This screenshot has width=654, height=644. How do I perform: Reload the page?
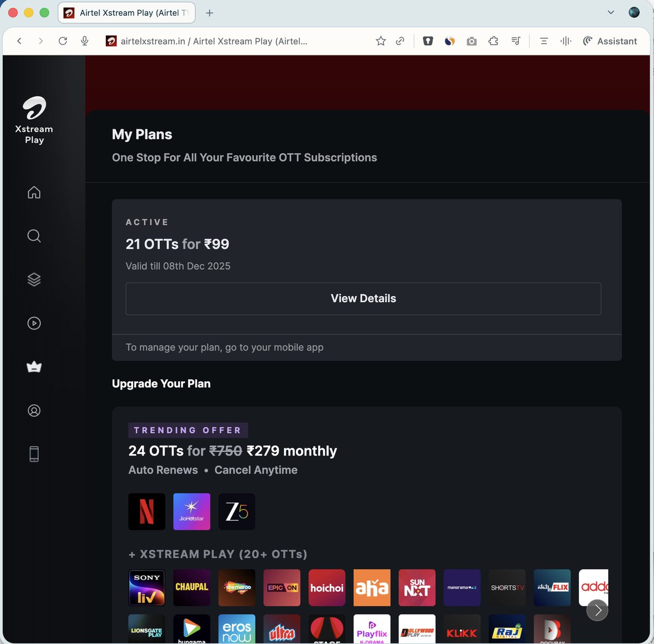coord(63,41)
